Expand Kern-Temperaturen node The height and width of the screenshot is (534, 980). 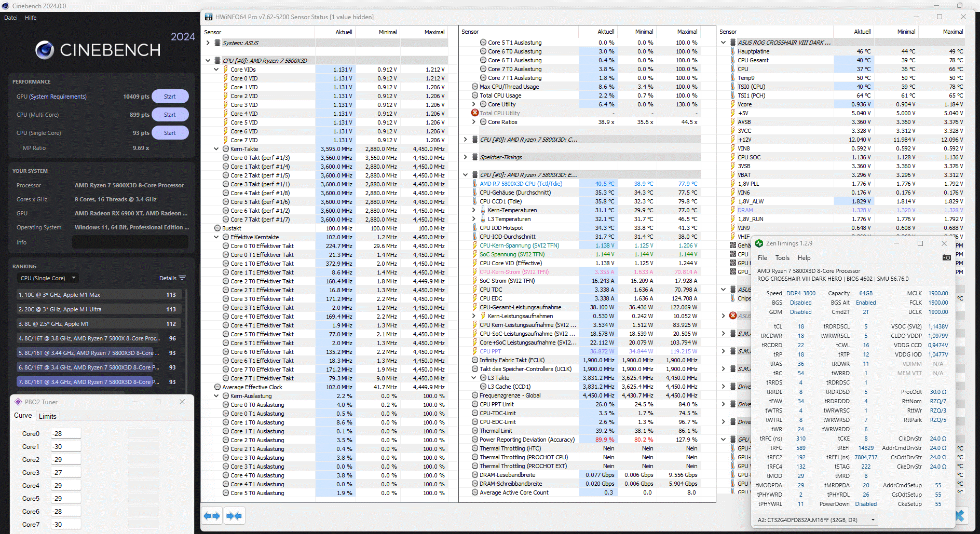click(473, 210)
